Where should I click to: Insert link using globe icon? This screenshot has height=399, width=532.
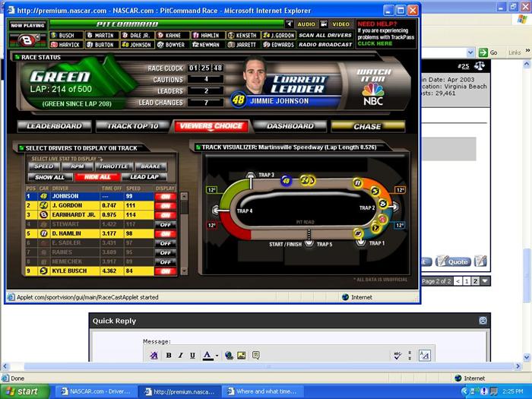(229, 355)
